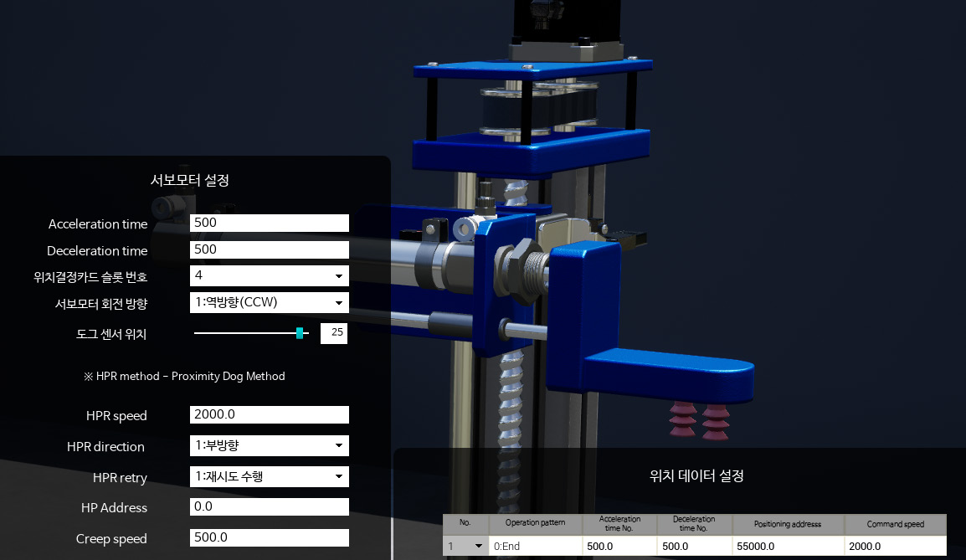Open the HPR retry dropdown

[x=269, y=475]
